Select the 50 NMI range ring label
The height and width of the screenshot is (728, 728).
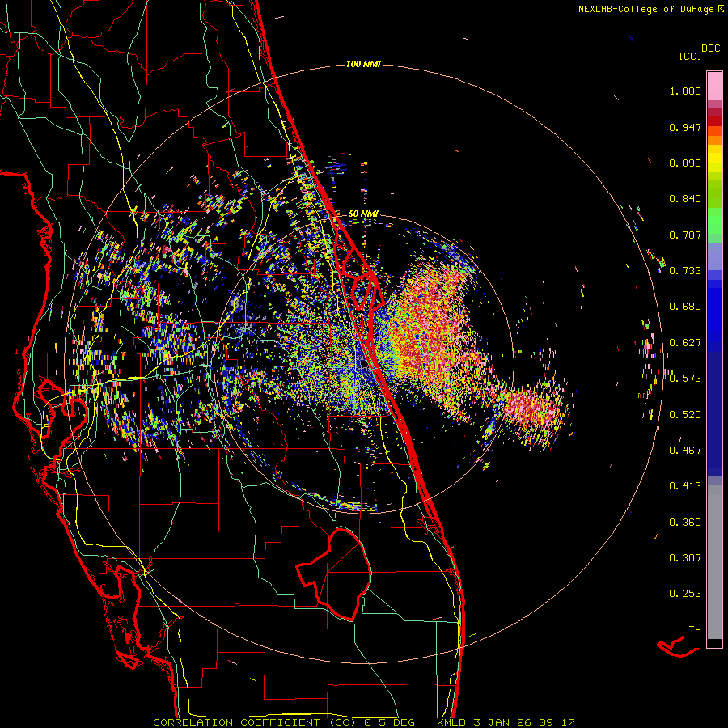[x=363, y=214]
